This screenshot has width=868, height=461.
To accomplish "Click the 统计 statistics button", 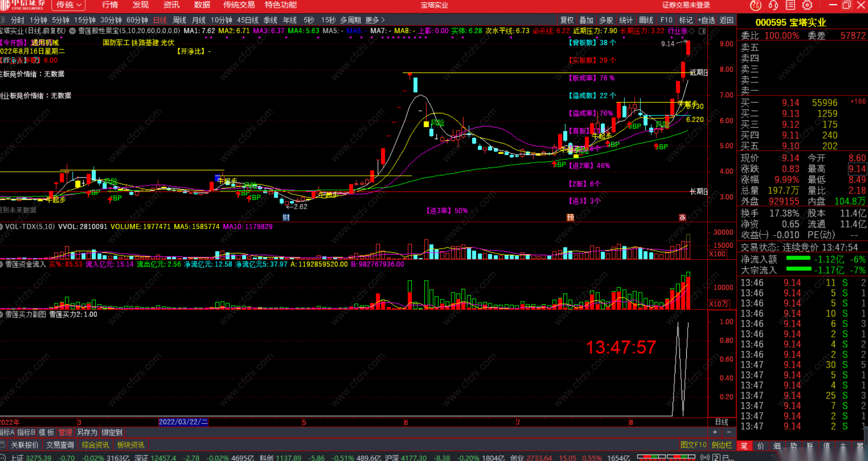I will click(626, 20).
